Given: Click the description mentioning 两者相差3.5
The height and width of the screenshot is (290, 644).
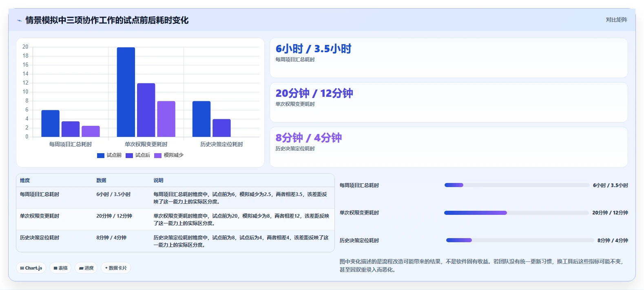Looking at the screenshot, I should [x=241, y=198].
